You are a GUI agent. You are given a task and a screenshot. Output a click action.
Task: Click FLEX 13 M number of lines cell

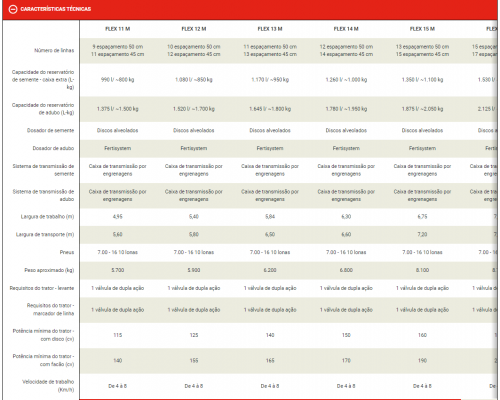[270, 50]
